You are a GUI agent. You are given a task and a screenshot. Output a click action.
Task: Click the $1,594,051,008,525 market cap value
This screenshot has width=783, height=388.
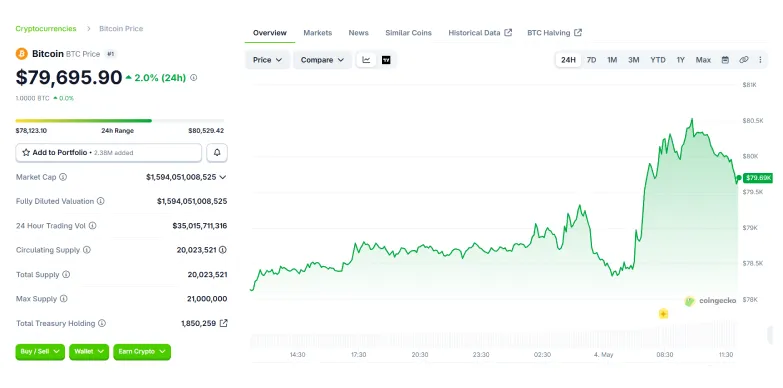pos(181,177)
